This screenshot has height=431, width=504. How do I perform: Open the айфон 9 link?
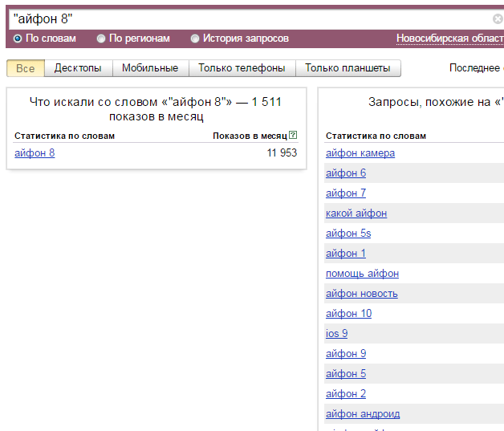click(346, 353)
